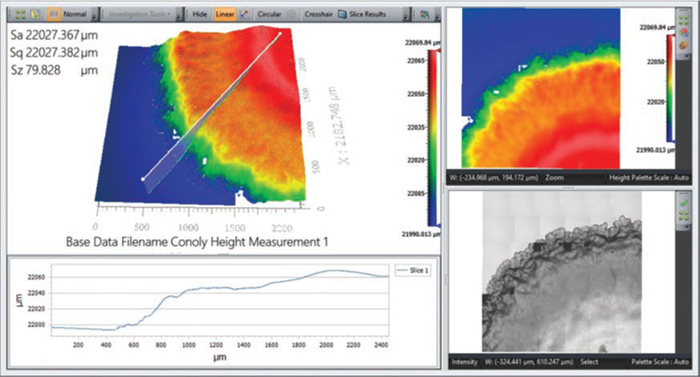The width and height of the screenshot is (700, 377).
Task: Click the orange highlighted grid icon before Normal
Action: pyautogui.click(x=54, y=14)
